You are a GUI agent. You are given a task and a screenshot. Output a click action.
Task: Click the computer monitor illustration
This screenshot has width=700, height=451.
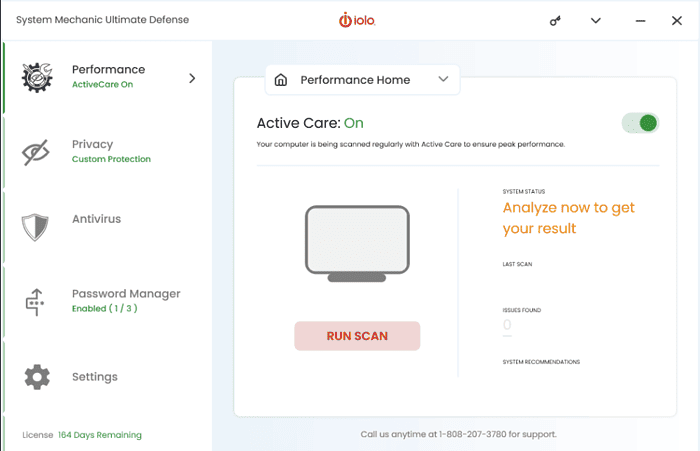[357, 243]
